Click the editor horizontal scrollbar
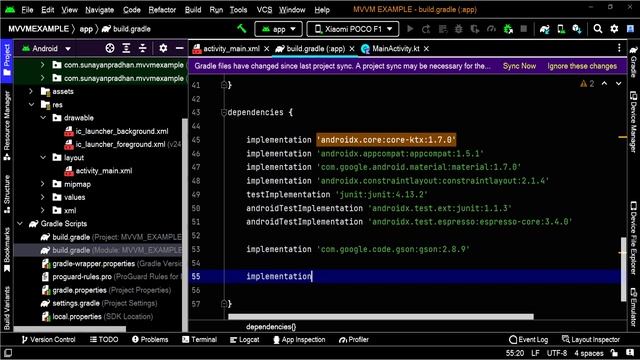 [x=380, y=316]
